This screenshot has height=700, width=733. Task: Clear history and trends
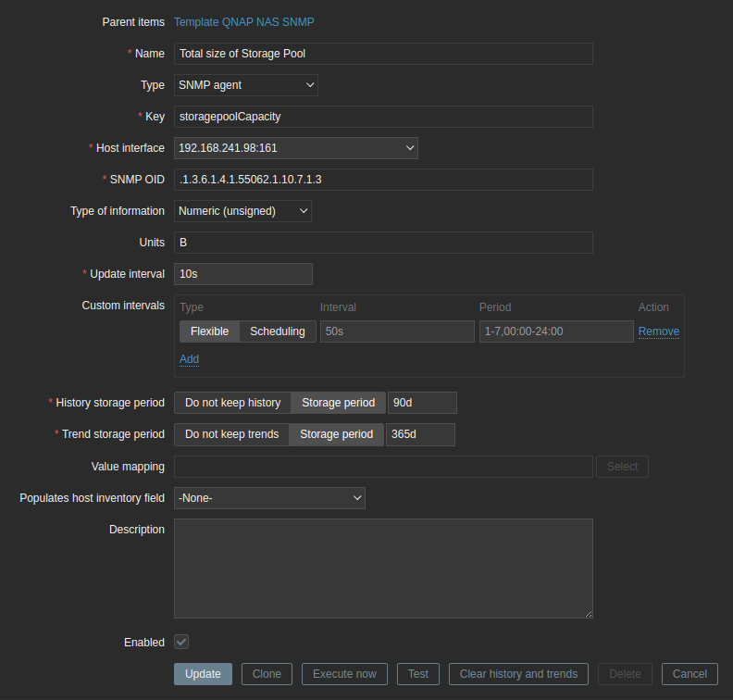click(518, 674)
